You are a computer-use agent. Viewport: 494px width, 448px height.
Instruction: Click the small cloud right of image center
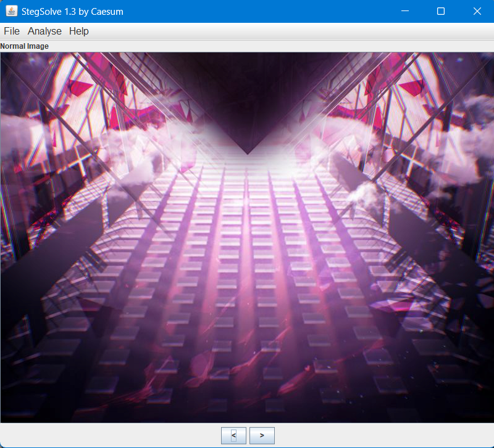click(363, 196)
